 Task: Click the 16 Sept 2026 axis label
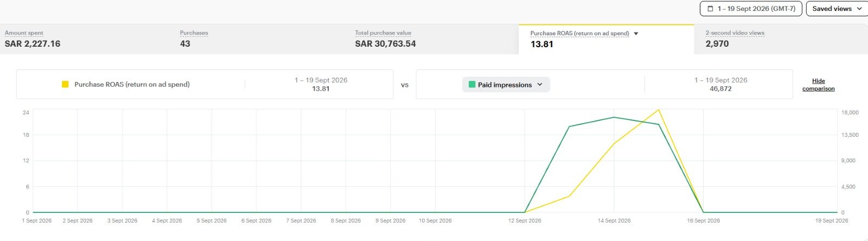tap(704, 221)
